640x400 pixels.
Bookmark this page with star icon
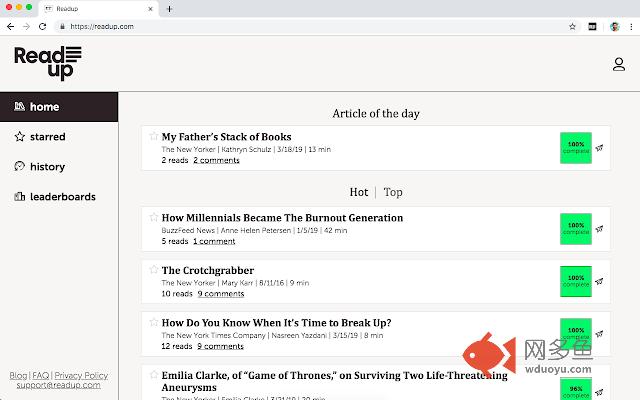click(572, 27)
